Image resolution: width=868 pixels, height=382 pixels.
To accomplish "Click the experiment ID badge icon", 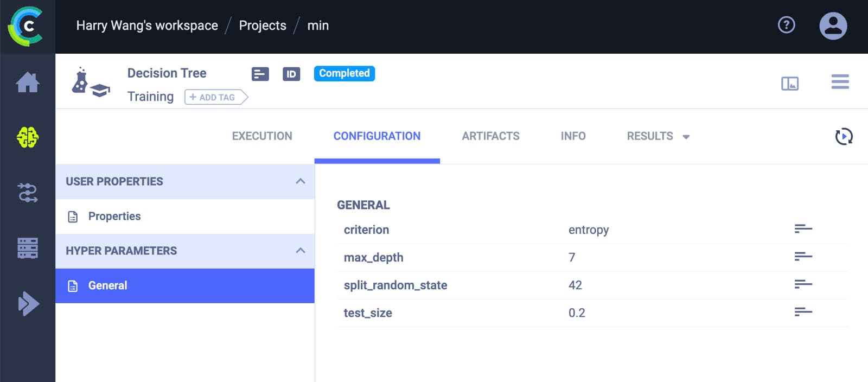I will [291, 74].
